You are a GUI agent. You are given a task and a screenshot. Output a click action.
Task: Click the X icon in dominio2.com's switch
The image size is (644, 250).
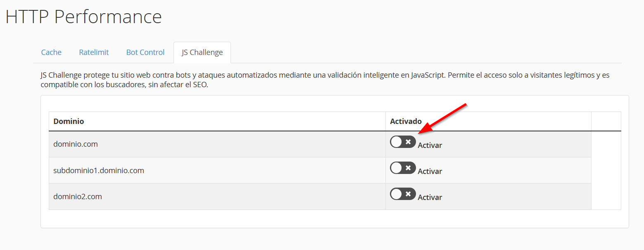click(x=408, y=194)
